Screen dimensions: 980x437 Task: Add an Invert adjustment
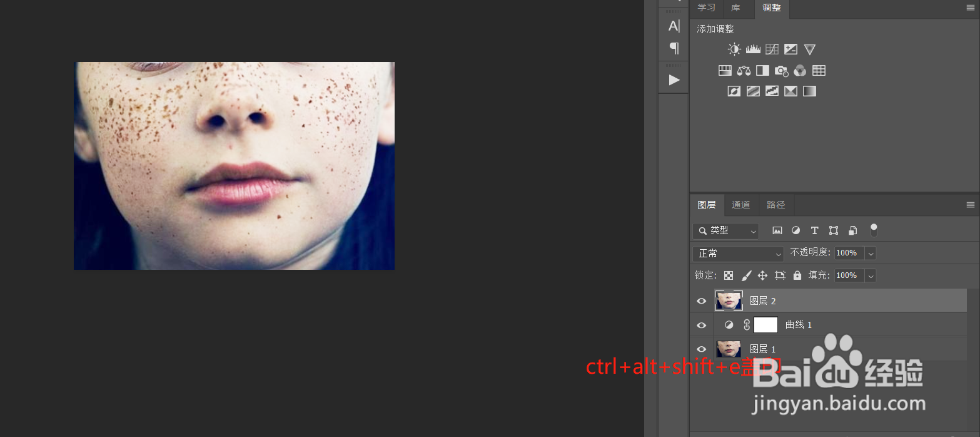tap(734, 91)
